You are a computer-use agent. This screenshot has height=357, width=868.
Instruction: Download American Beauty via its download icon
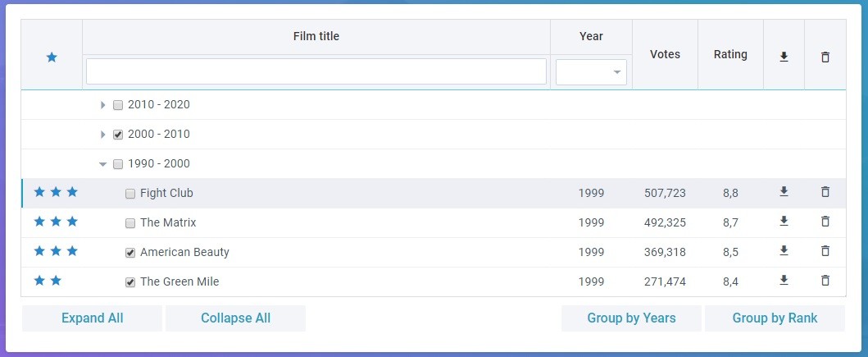pyautogui.click(x=784, y=251)
